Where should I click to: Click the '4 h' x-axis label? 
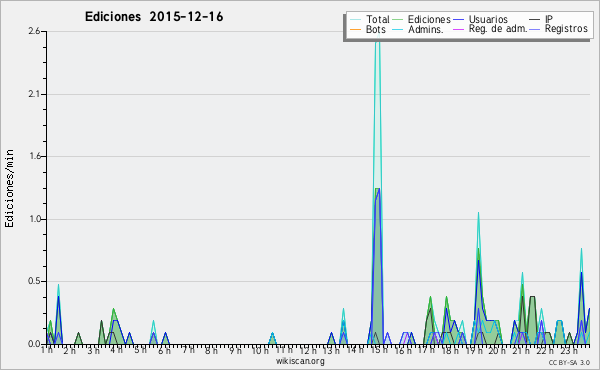pos(116,350)
